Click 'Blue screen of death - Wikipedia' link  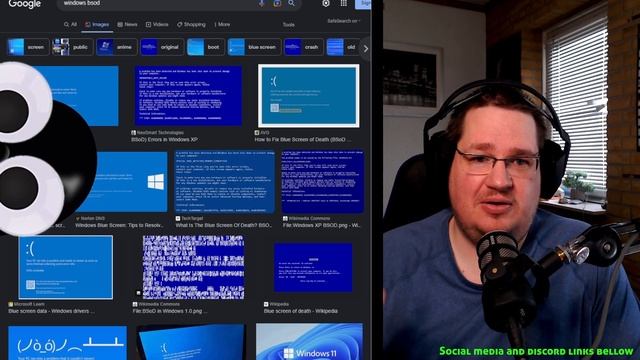pos(301,311)
